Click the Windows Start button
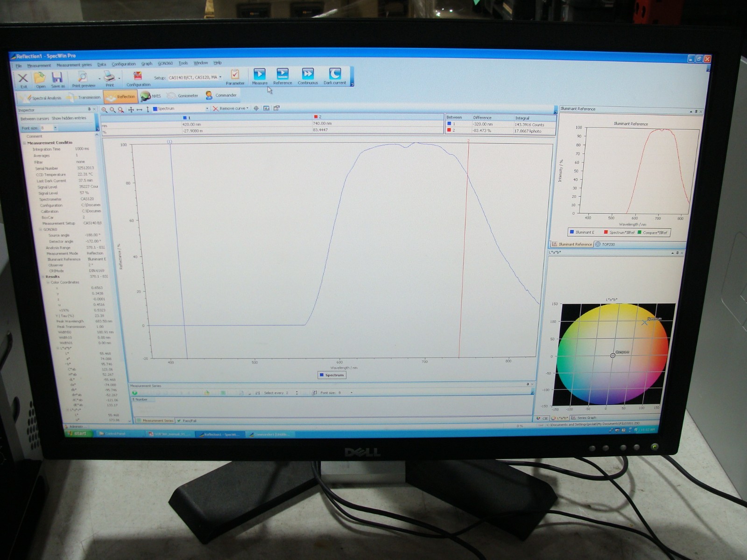Screen dimensions: 747x560 [78, 433]
